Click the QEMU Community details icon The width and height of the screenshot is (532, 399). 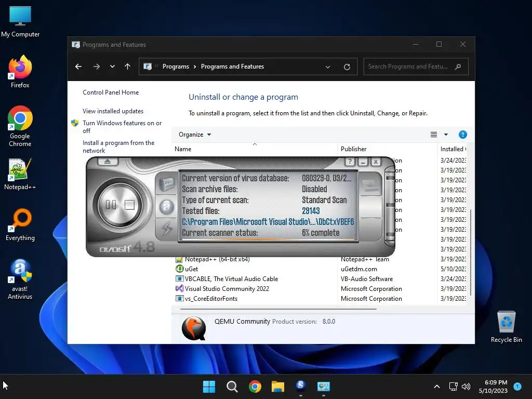click(x=194, y=328)
